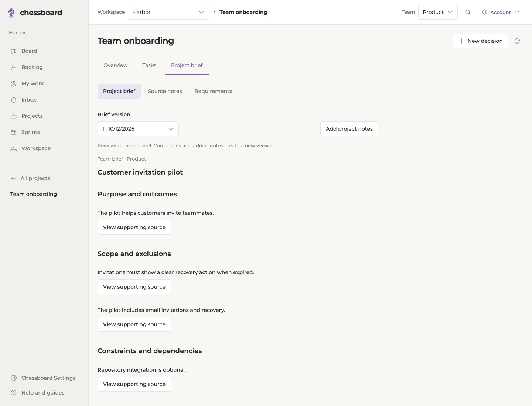
Task: Click the Account avatar icon
Action: pos(485,12)
